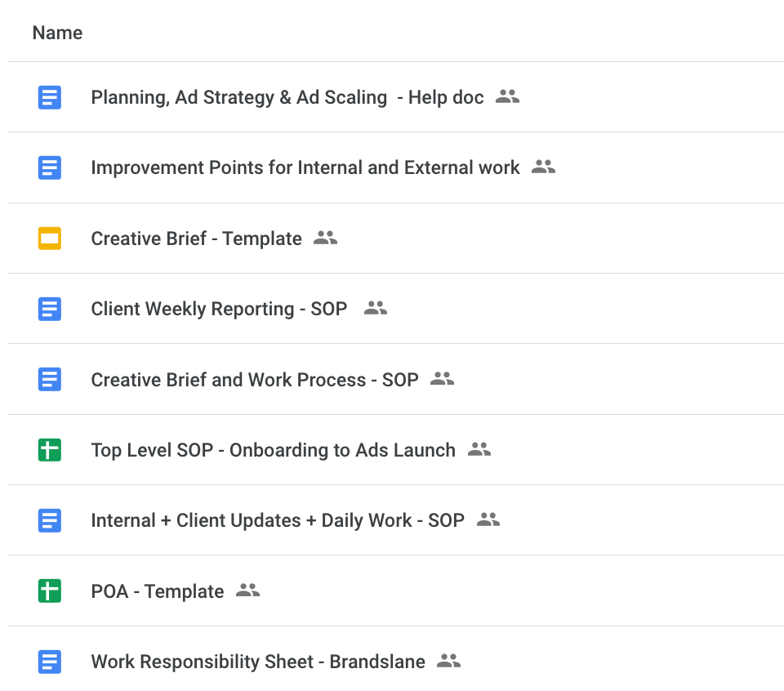Click the Docs icon for Work Responsibility Sheet
This screenshot has height=691, width=784.
[x=50, y=662]
